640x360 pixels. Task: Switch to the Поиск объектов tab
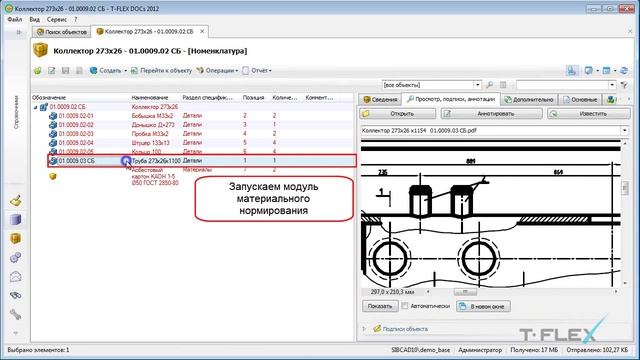coord(62,31)
